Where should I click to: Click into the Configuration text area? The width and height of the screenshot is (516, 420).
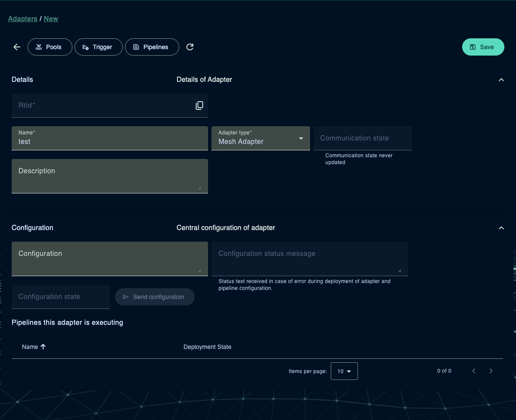(109, 259)
